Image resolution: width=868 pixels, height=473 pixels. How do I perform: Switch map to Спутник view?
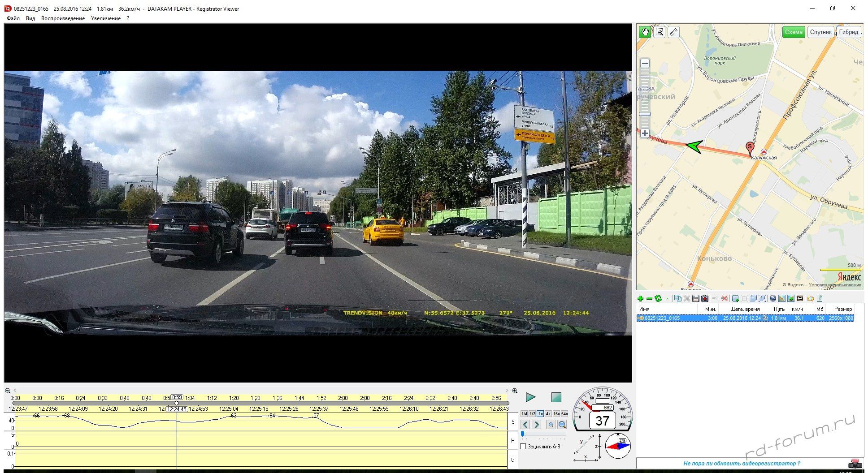click(821, 32)
